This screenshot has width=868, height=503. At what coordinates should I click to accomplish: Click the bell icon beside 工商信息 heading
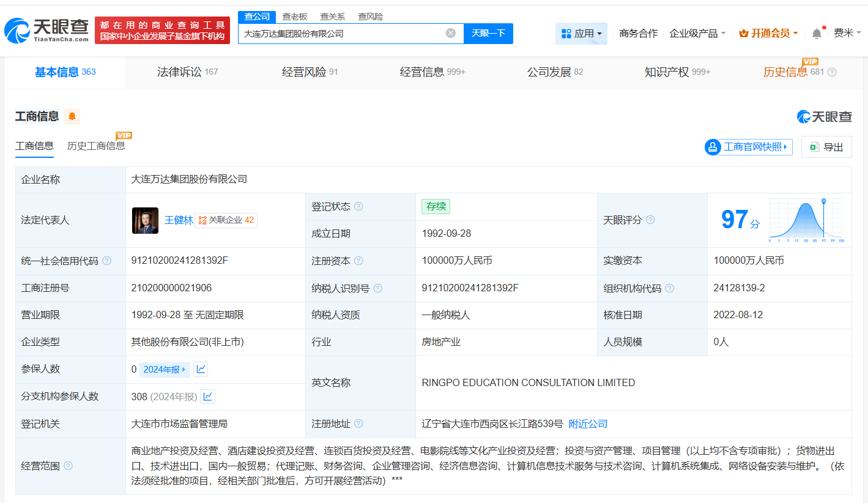tap(72, 116)
